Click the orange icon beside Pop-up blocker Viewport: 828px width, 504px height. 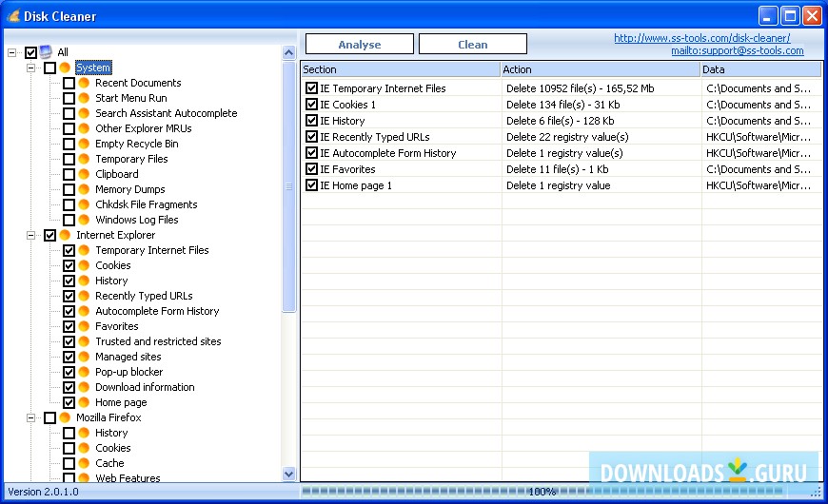pos(84,372)
